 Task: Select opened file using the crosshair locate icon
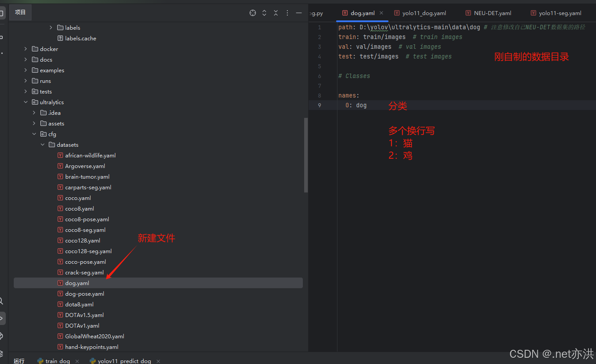[x=252, y=13]
